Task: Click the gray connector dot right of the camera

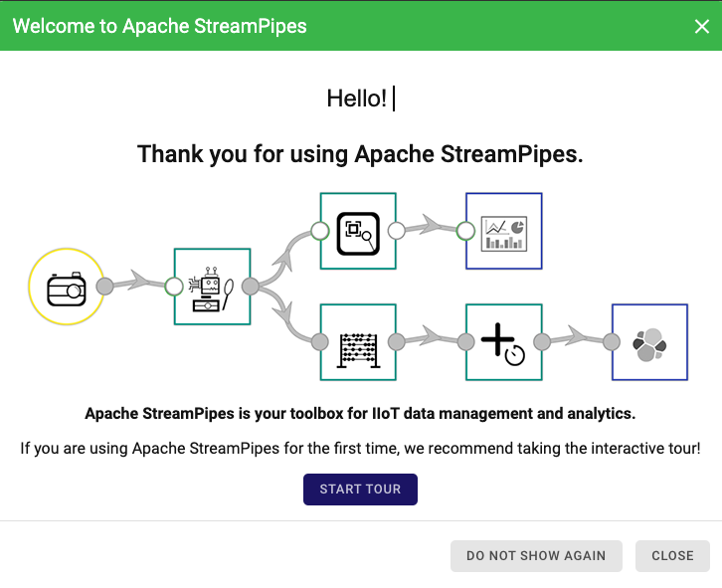Action: 104,287
